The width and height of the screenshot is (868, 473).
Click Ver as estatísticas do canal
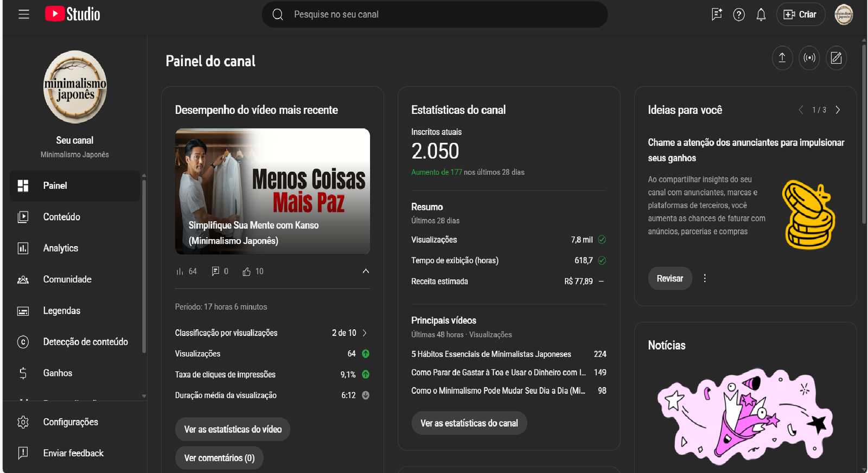(x=469, y=423)
